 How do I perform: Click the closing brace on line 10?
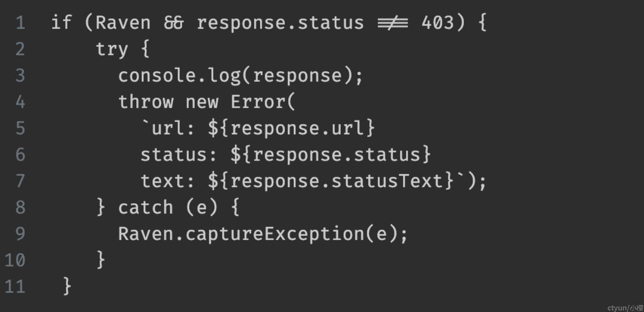(101, 260)
